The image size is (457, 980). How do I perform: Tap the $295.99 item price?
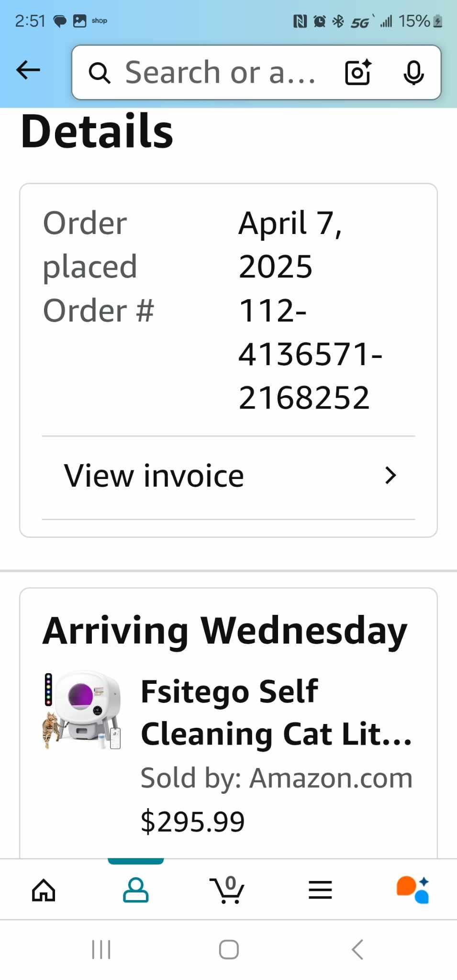(x=192, y=822)
